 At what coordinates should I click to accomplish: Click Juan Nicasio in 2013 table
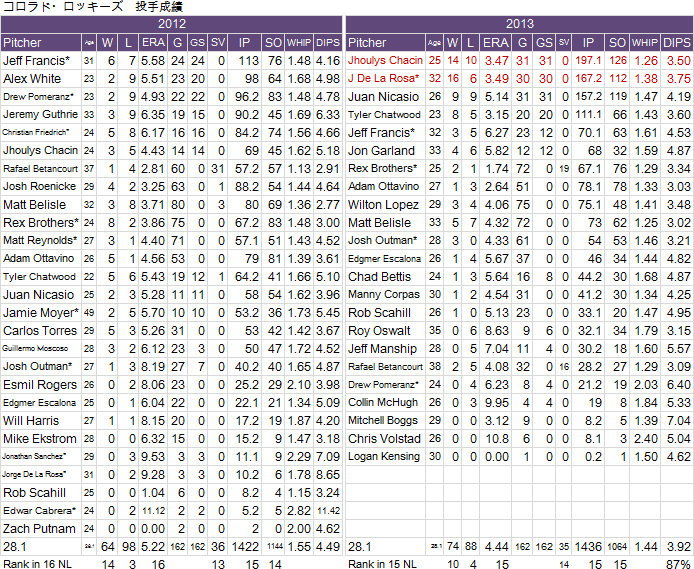[383, 97]
